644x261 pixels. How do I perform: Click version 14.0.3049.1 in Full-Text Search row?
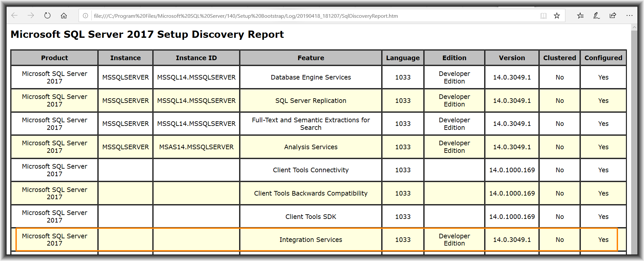pos(512,124)
